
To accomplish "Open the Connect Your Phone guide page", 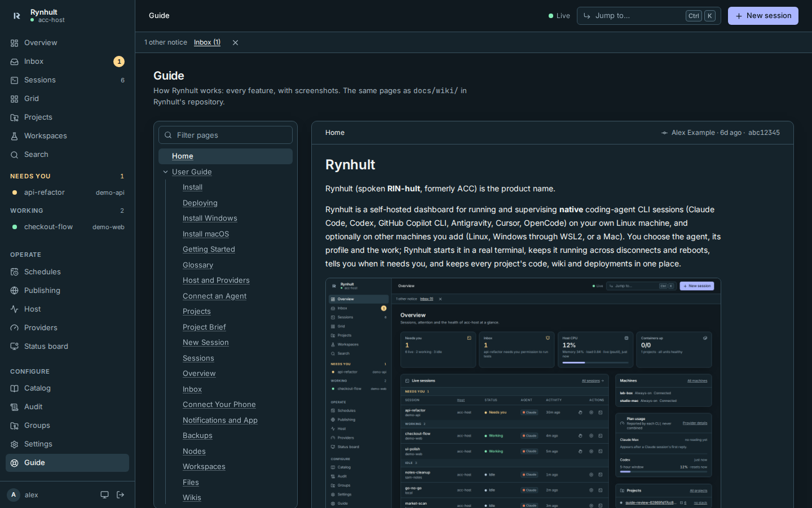I will (219, 405).
